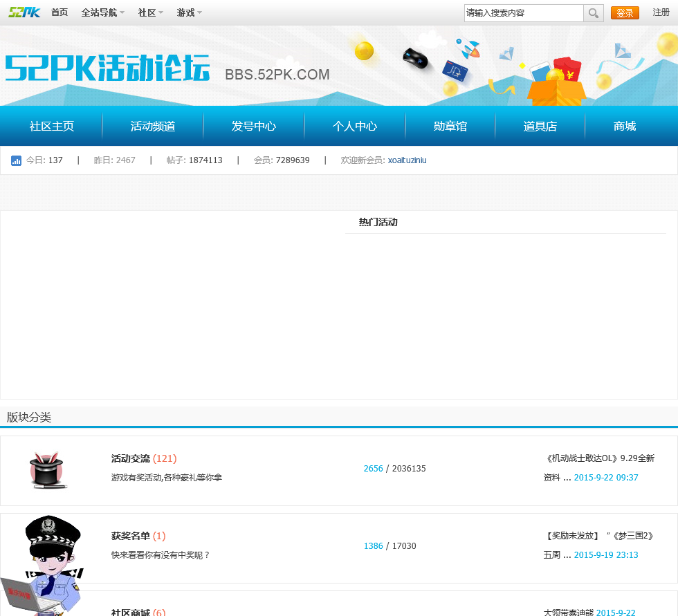Viewport: 678px width, 616px height.
Task: Click the 版块分类 section heading
Action: click(29, 417)
